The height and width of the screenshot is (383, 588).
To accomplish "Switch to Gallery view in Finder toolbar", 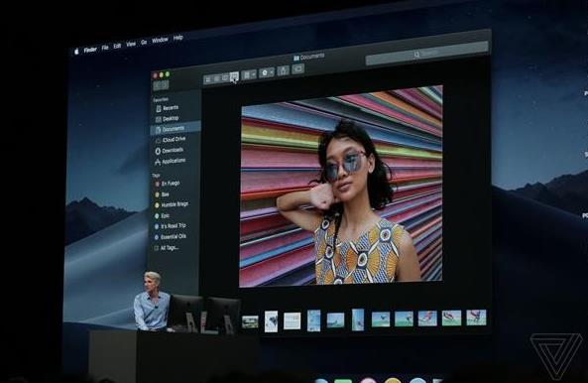I will 234,77.
